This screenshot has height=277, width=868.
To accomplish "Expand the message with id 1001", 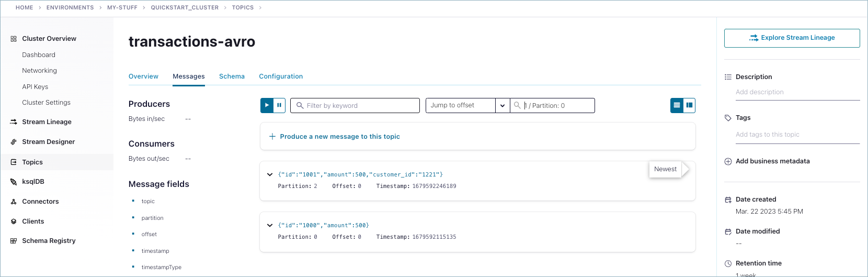I will [x=270, y=174].
